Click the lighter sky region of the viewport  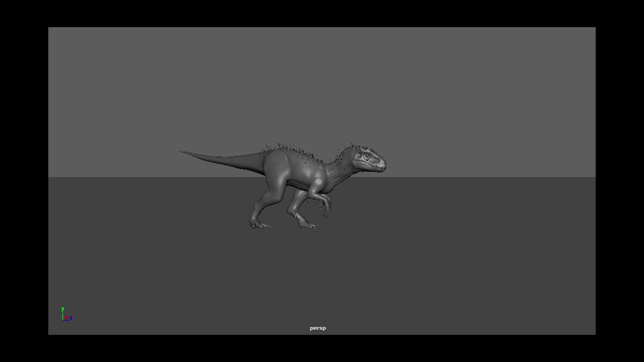pyautogui.click(x=168, y=84)
